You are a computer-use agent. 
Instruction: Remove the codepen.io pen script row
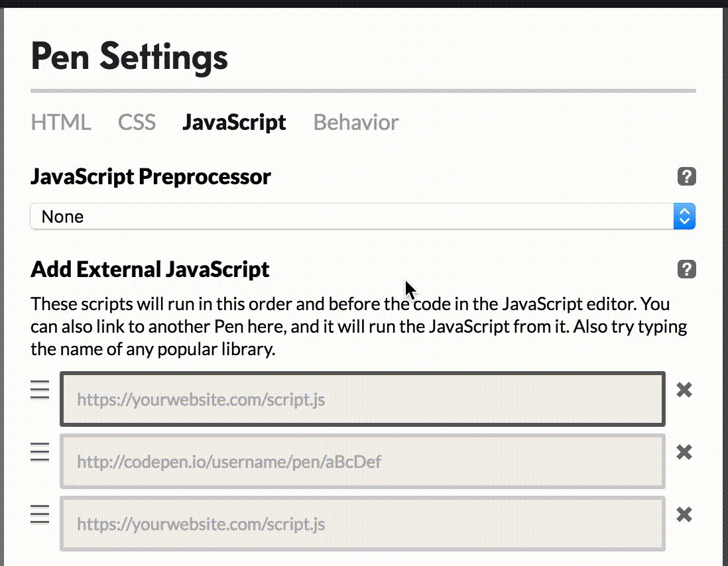tap(684, 452)
